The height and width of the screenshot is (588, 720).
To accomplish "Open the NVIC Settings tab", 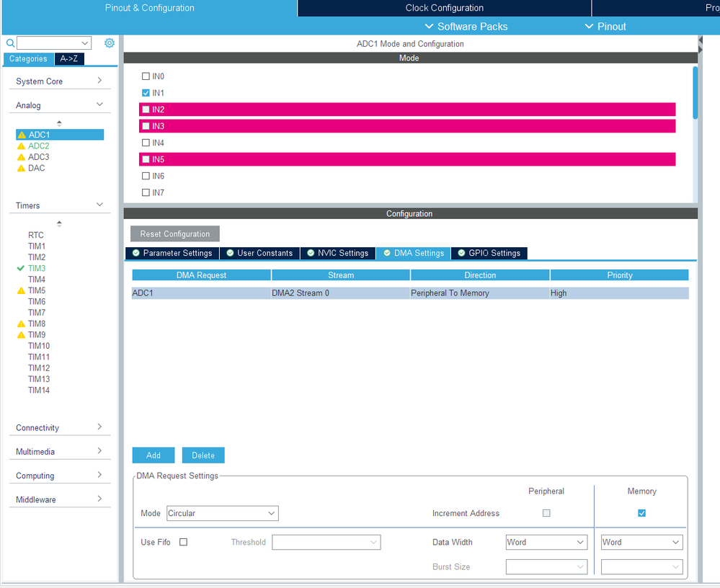I will tap(337, 253).
